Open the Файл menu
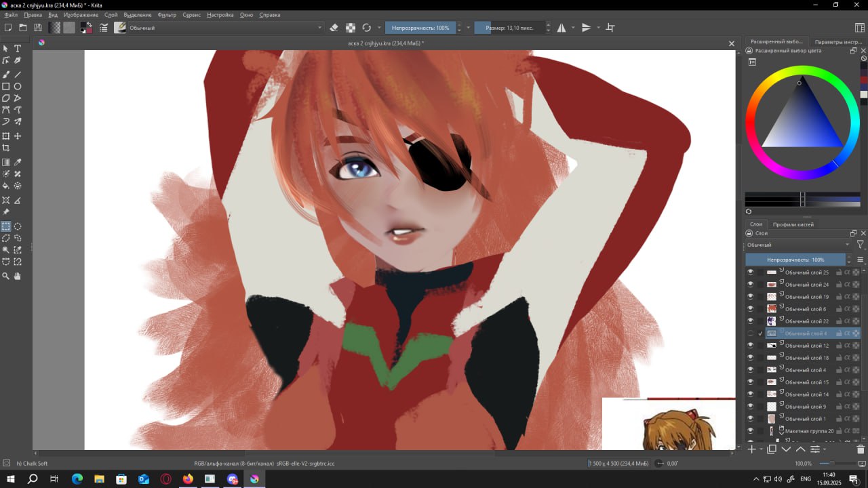The image size is (868, 488). click(x=11, y=15)
